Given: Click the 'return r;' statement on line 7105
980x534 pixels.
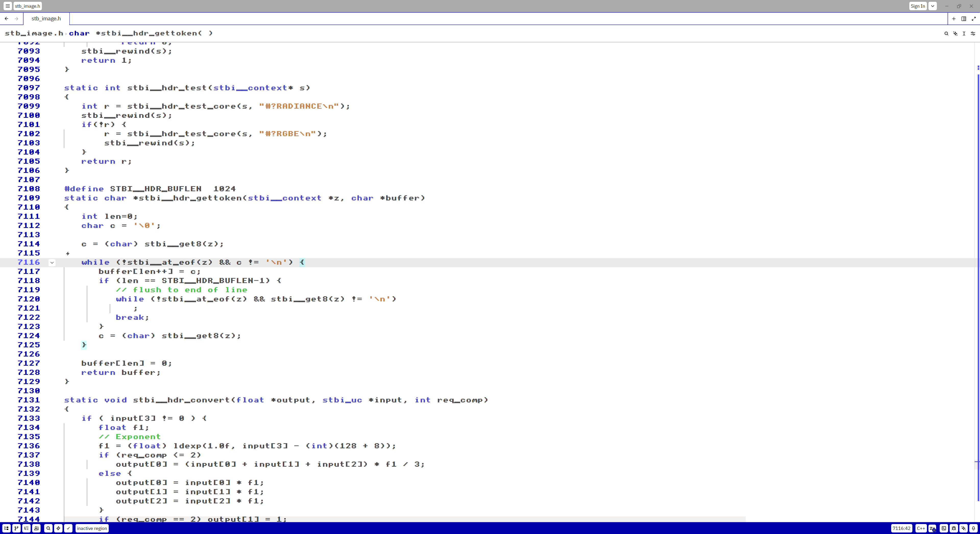Looking at the screenshot, I should point(106,161).
